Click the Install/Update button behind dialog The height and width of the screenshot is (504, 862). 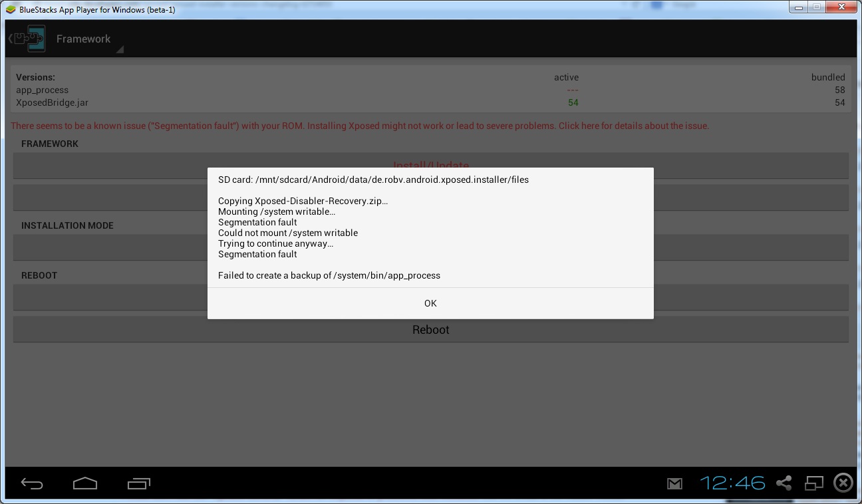tap(430, 166)
